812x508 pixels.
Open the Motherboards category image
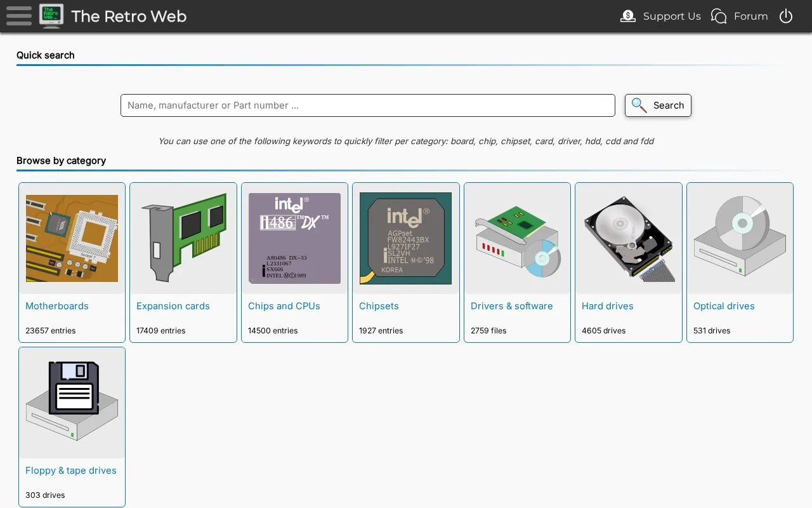point(72,238)
